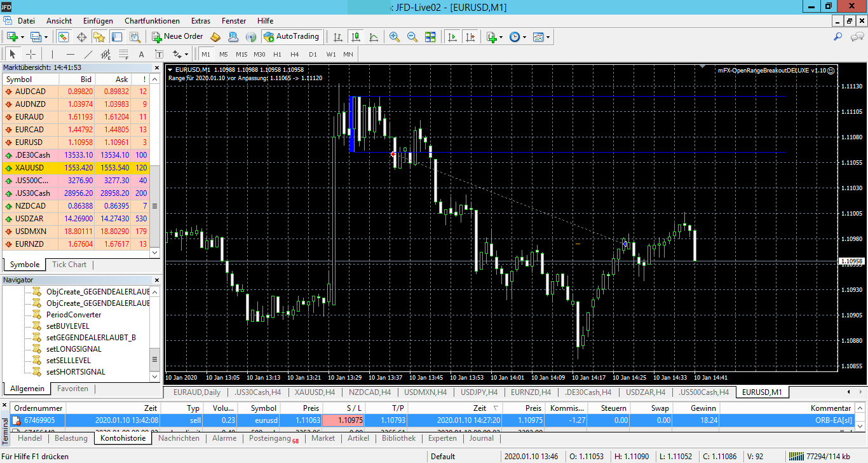Click the search magnifier at top right
Screen dimensions: 868x463
pos(838,37)
